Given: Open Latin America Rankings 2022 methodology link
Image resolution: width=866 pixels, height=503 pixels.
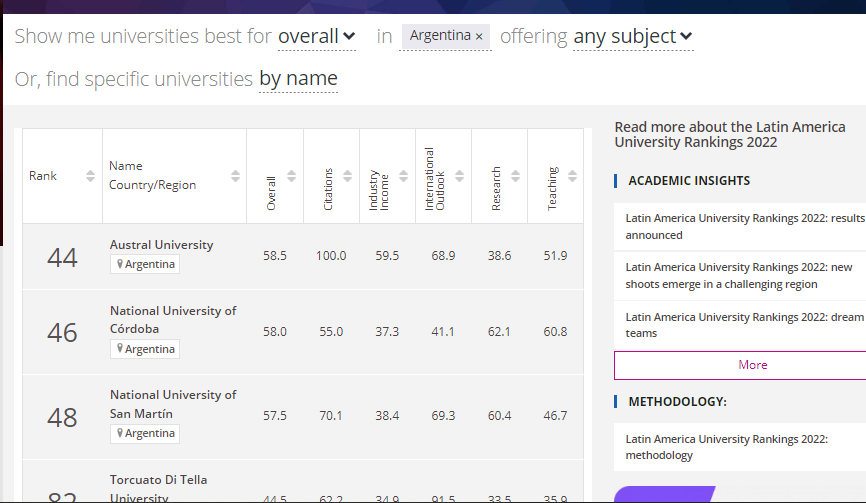Looking at the screenshot, I should click(x=726, y=447).
